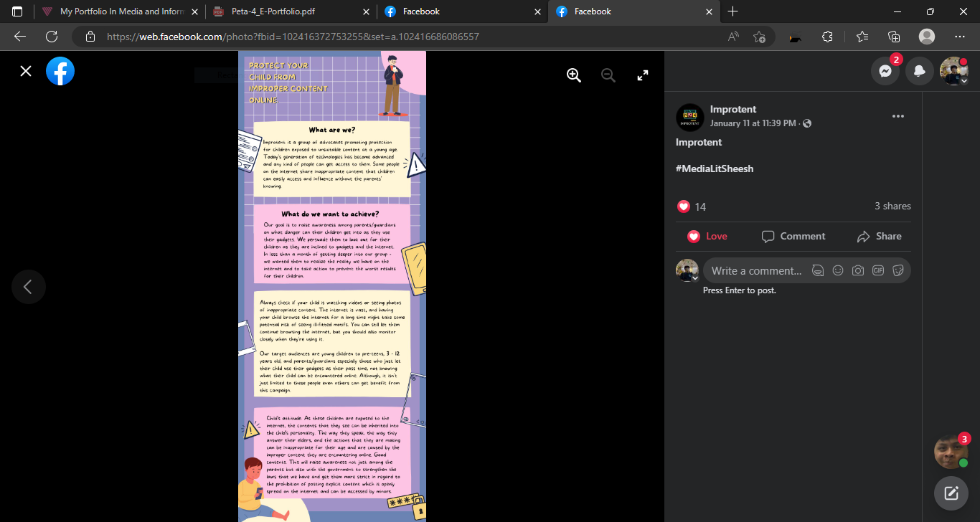The width and height of the screenshot is (980, 522).
Task: Click the Facebook logo icon
Action: click(60, 71)
